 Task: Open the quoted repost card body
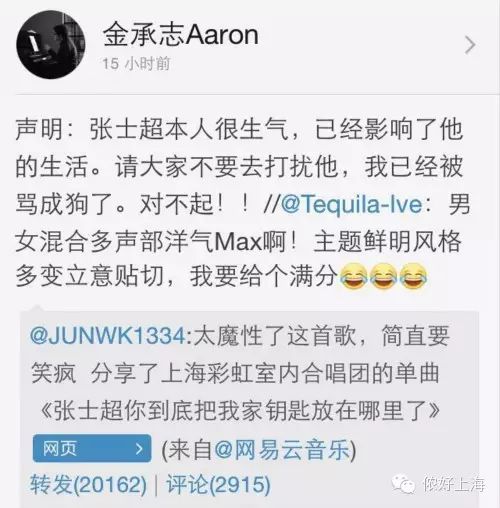[x=250, y=409]
